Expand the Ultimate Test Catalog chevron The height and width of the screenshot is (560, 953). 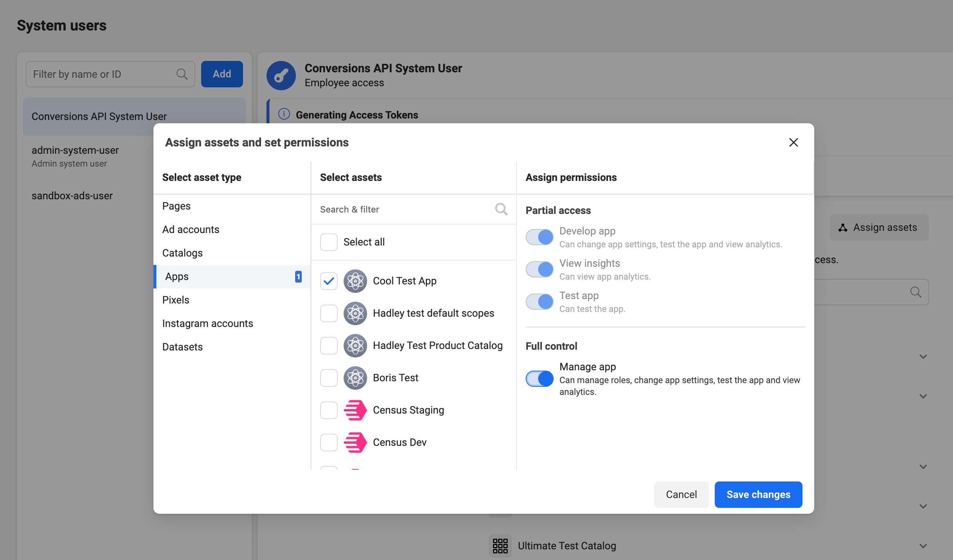[x=923, y=546]
